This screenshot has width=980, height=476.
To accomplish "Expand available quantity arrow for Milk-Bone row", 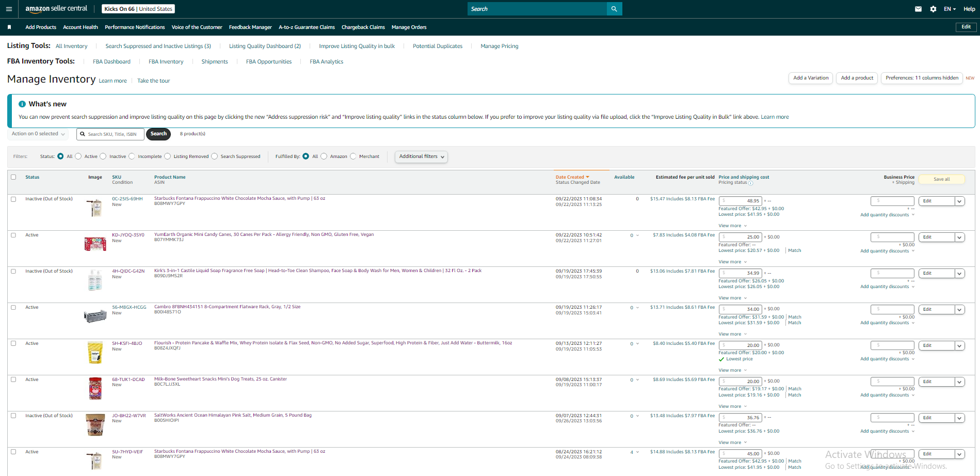I will [637, 380].
